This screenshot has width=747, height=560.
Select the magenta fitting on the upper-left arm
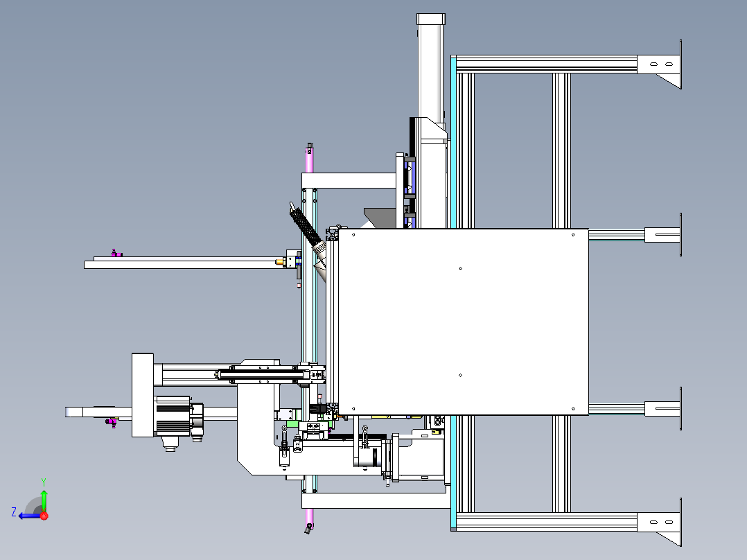[115, 252]
